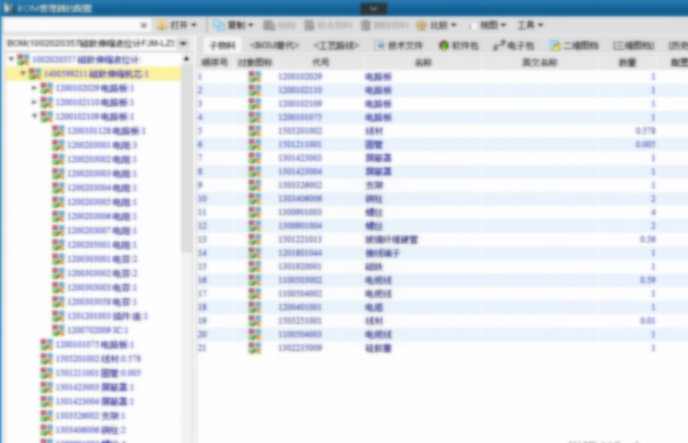688x443 pixels.
Task: Click the object icon for code 1303408006 in table
Action: [x=254, y=199]
